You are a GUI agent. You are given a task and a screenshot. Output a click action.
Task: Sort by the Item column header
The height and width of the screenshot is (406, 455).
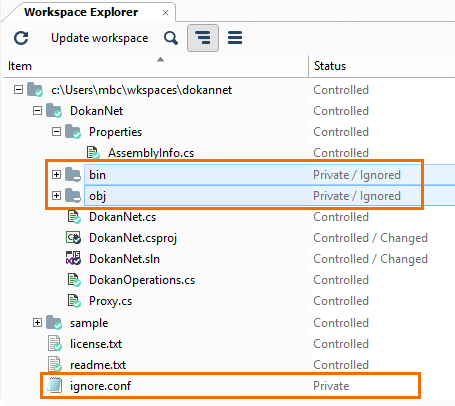click(156, 66)
